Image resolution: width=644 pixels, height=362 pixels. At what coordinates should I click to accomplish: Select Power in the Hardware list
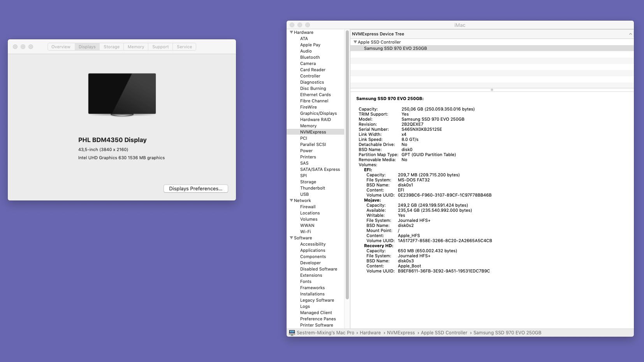click(306, 151)
